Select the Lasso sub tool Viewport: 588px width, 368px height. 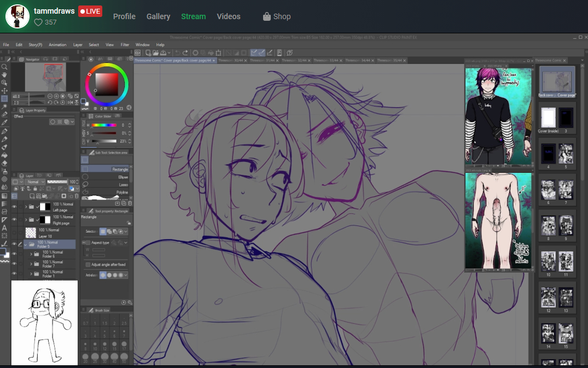[121, 185]
